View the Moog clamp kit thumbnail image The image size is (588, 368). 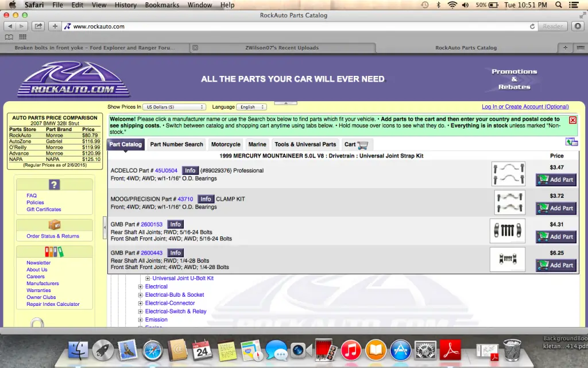(x=509, y=202)
